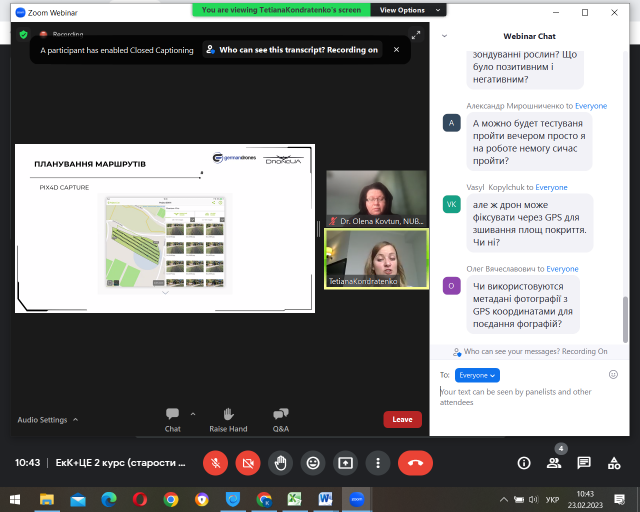
Task: Select Dr. Olena Kovtun video thumbnail
Action: coord(376,198)
